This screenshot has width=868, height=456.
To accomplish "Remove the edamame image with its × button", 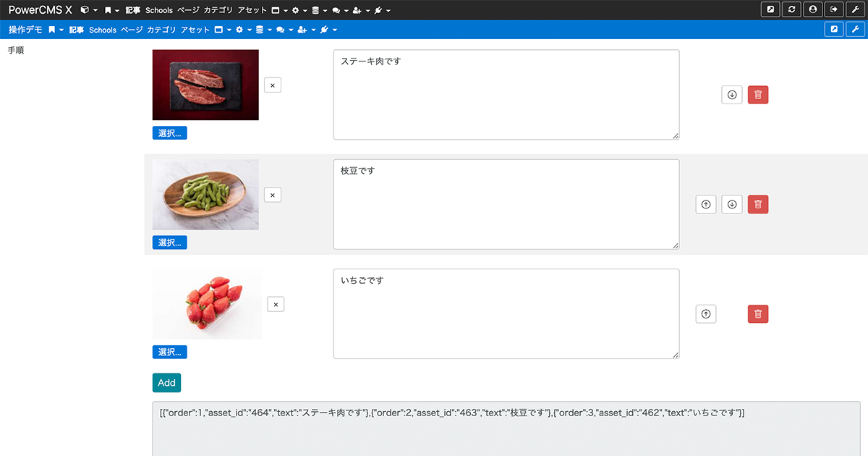I will tap(273, 195).
